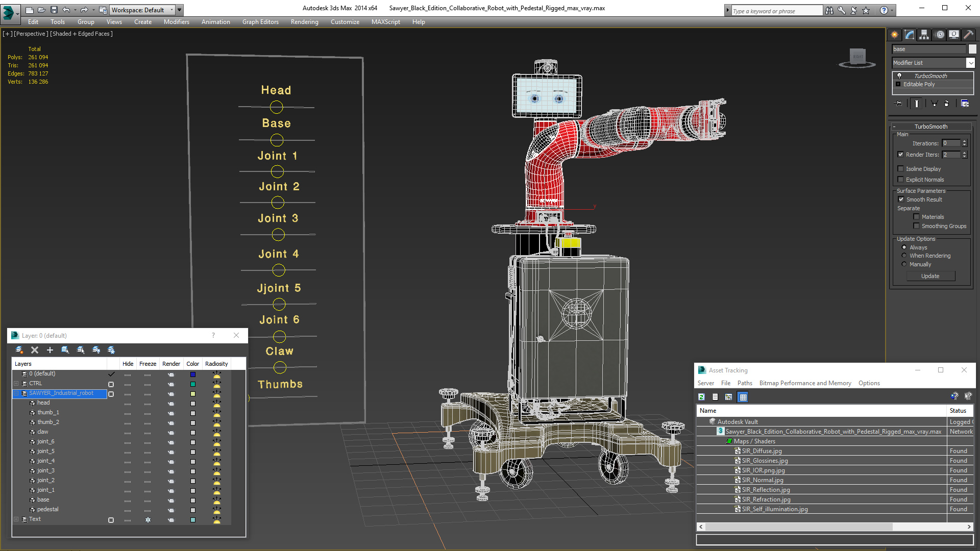The image size is (980, 551).
Task: Click the Open File folder icon
Action: (41, 10)
